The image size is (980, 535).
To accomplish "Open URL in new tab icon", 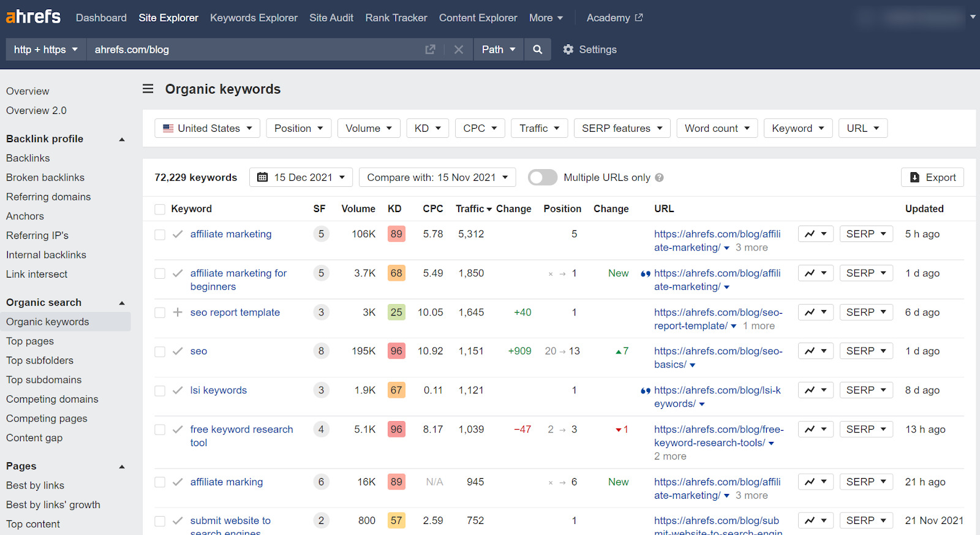I will click(430, 50).
